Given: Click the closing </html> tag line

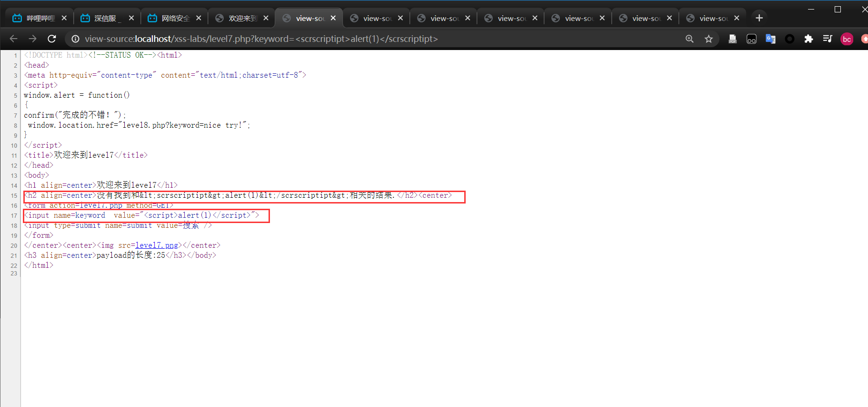Looking at the screenshot, I should coord(39,265).
